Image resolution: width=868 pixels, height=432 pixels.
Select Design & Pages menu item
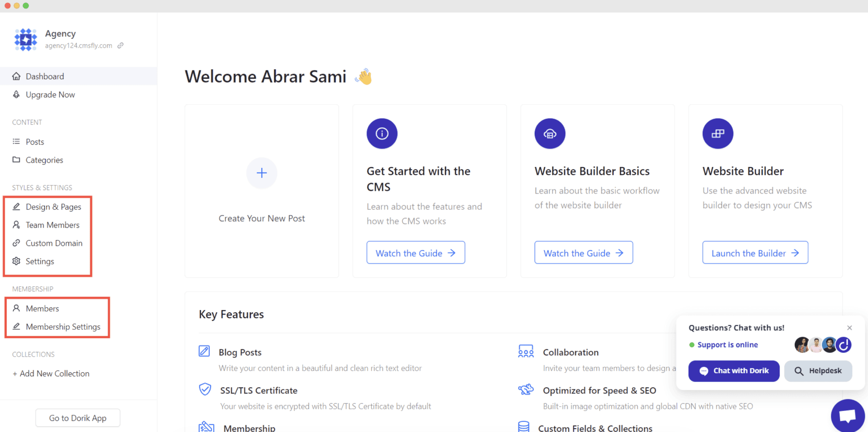pyautogui.click(x=53, y=207)
